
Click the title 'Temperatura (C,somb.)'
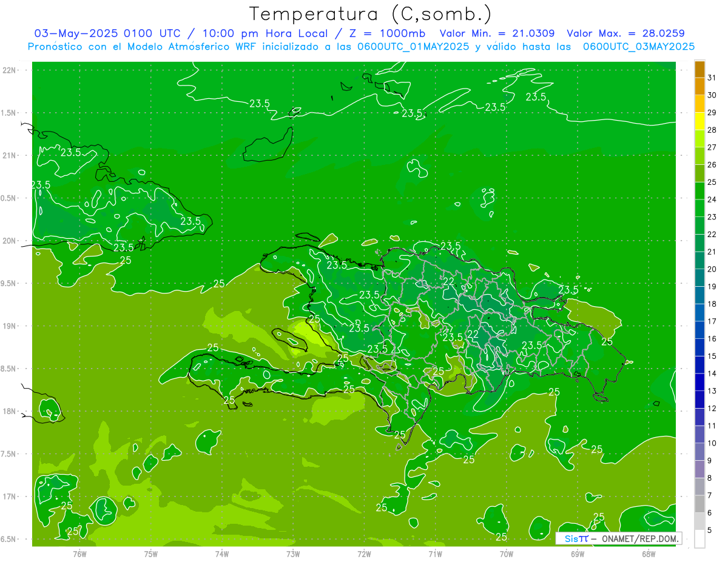coord(370,14)
